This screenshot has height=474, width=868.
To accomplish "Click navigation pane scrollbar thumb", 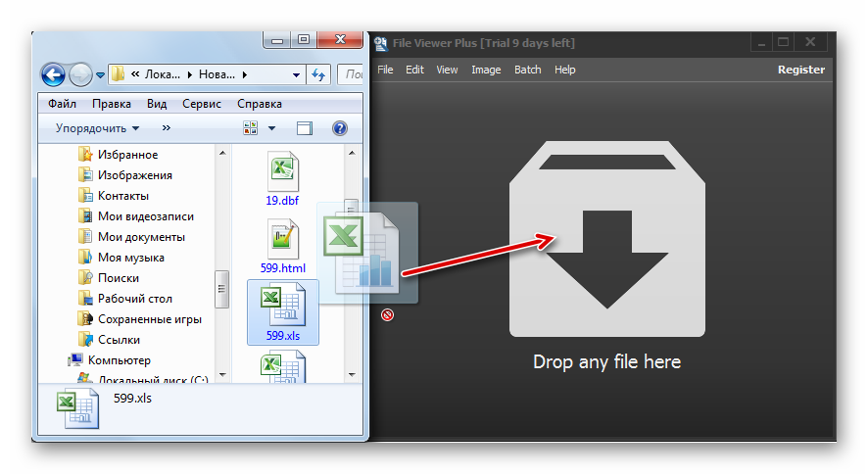I will (x=221, y=289).
